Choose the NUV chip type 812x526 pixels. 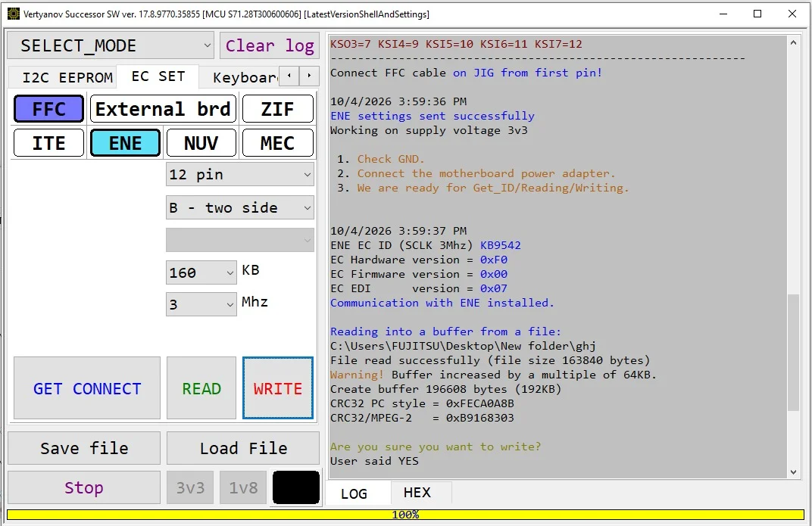tap(201, 143)
